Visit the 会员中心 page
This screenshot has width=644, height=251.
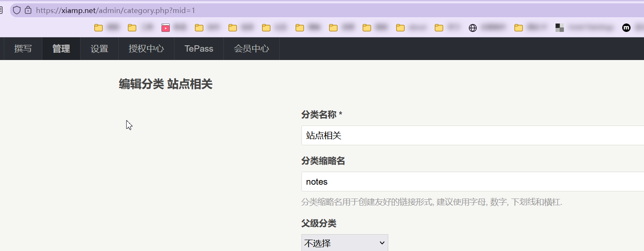tap(251, 48)
